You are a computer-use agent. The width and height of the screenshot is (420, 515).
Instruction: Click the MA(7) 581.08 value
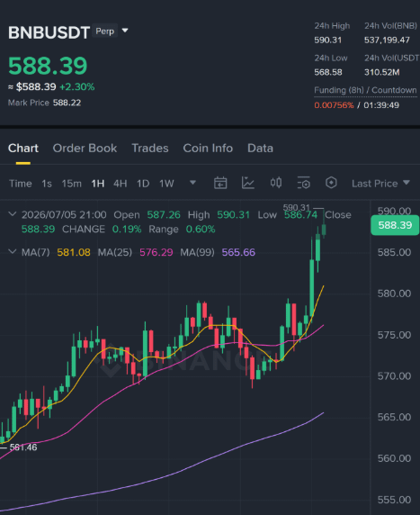pos(74,252)
